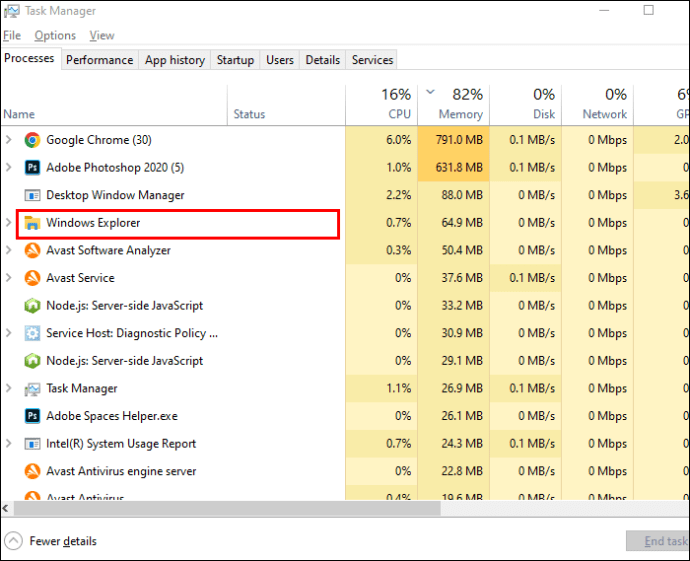Click the Task Manager title bar icon

click(11, 11)
